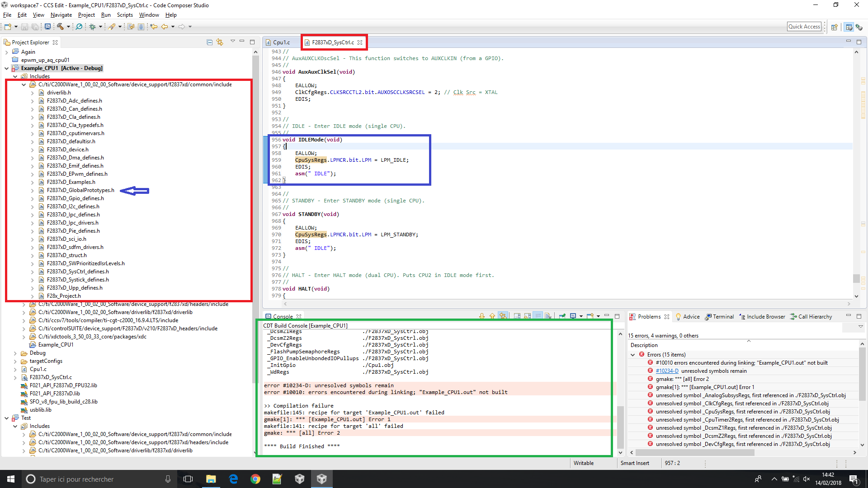868x488 pixels.
Task: Click the Flash device toolbar icon
Action: click(x=113, y=27)
